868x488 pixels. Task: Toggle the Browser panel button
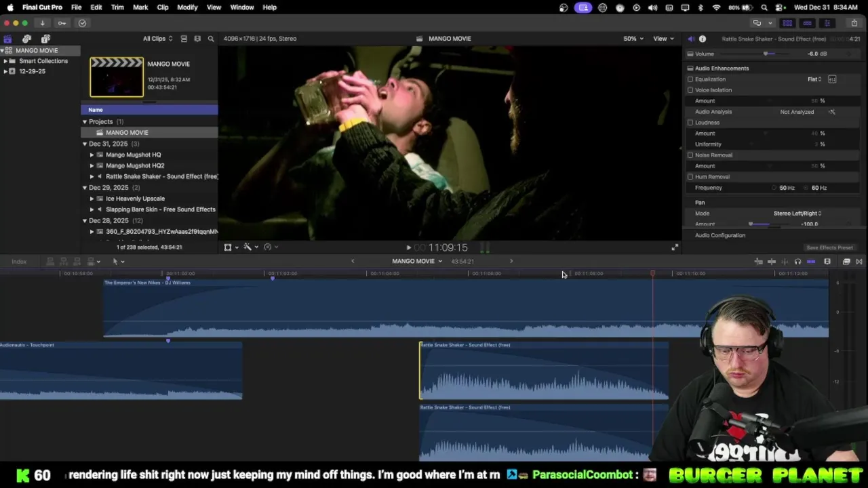point(787,23)
